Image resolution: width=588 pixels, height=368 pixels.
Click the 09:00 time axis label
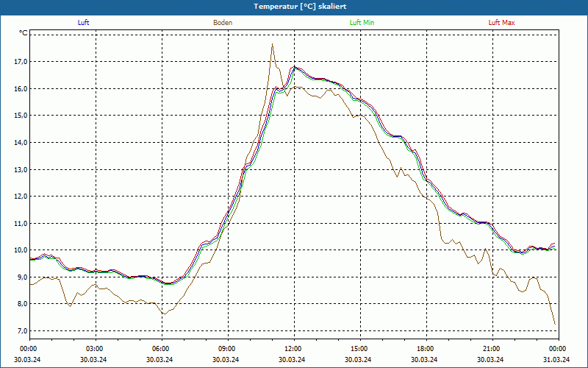tap(228, 349)
